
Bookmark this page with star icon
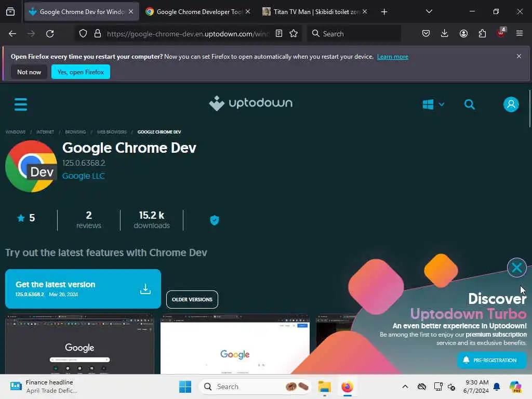[x=294, y=34]
